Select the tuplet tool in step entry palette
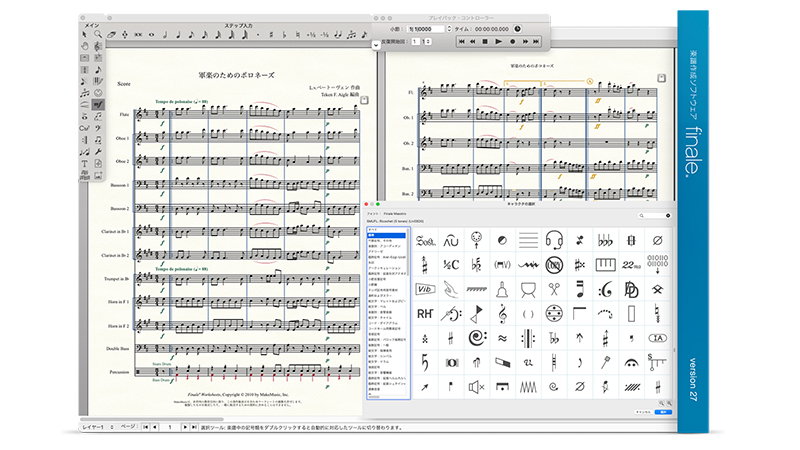 pos(351,35)
